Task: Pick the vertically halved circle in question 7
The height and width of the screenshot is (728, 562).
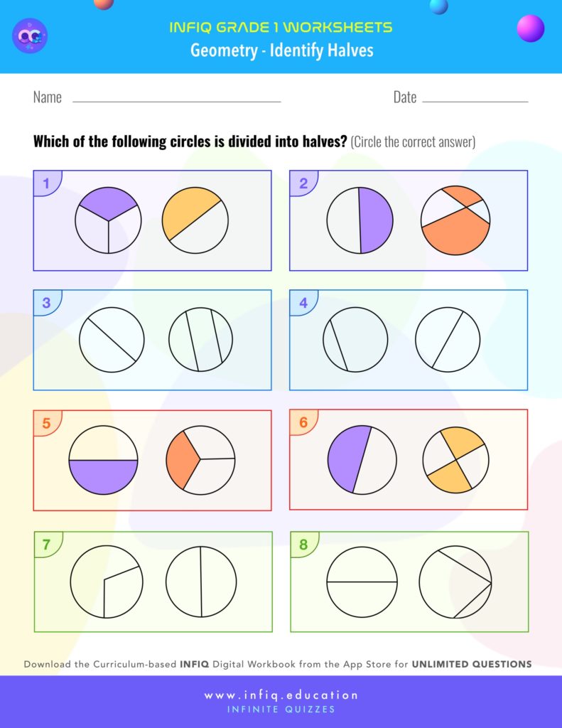Action: pos(200,582)
